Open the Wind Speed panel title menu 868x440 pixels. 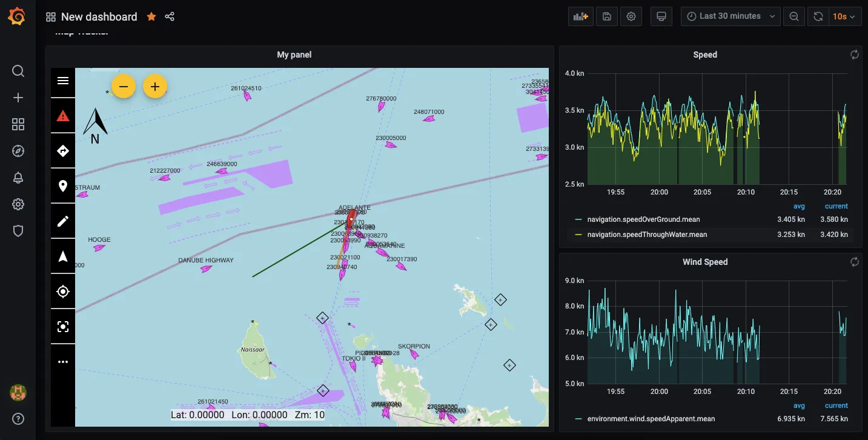click(x=704, y=262)
